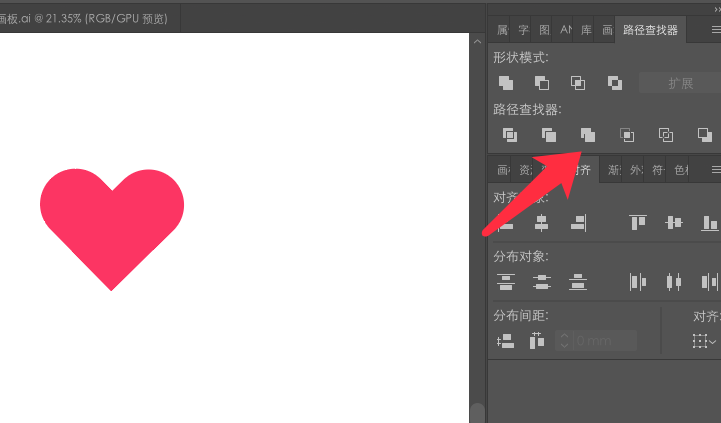The height and width of the screenshot is (423, 721).
Task: Align objects to the top edge
Action: click(638, 223)
